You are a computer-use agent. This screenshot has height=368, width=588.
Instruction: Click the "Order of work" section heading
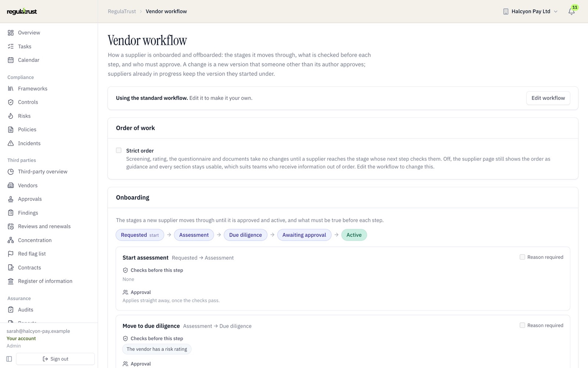pos(135,128)
